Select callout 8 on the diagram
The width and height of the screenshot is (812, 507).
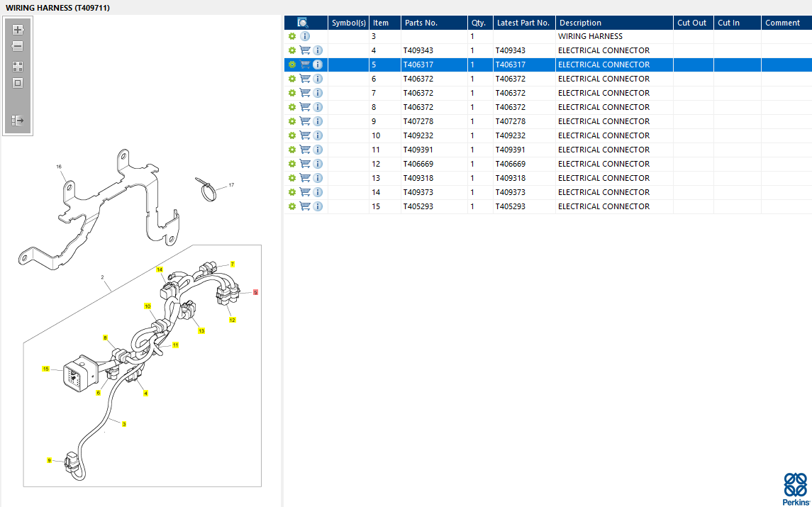click(x=105, y=338)
